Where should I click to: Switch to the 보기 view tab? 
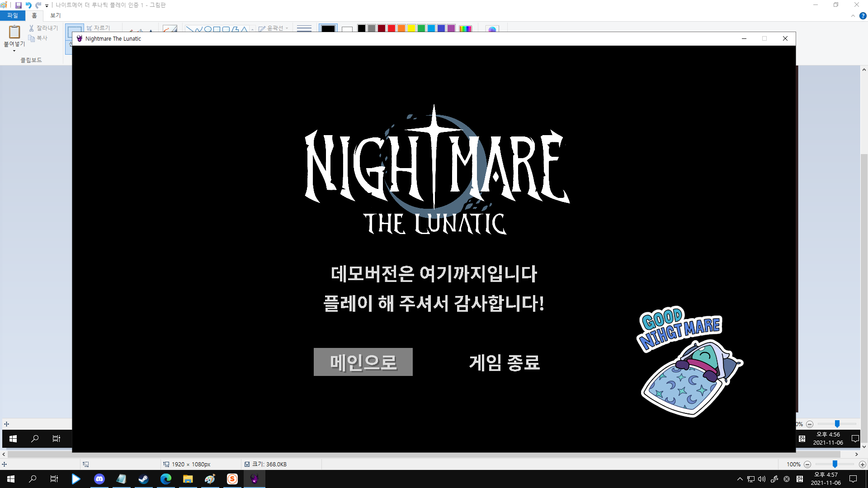[x=55, y=15]
